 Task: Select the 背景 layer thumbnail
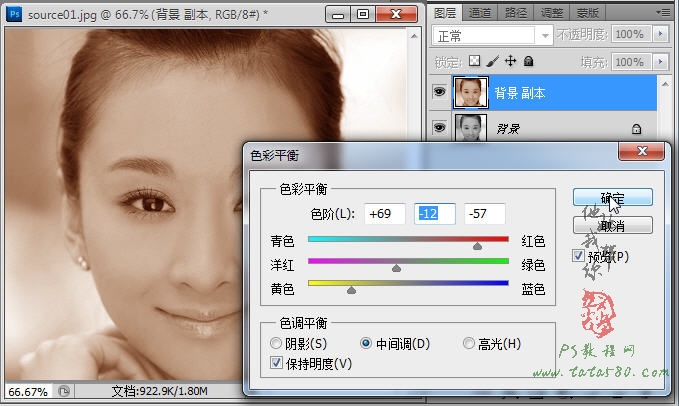[470, 128]
